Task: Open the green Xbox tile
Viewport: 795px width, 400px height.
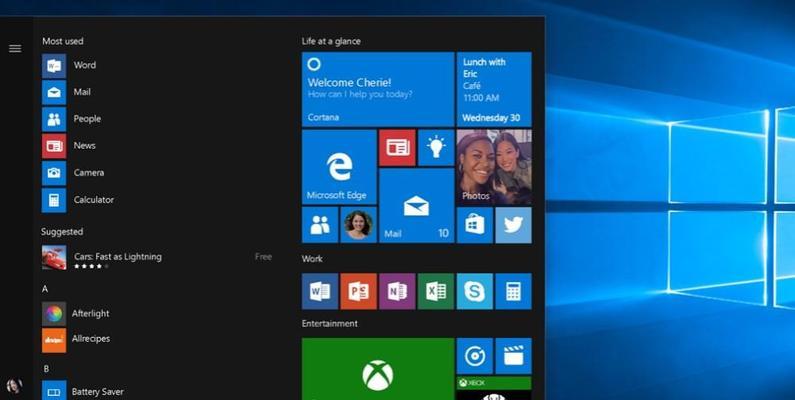Action: point(378,369)
